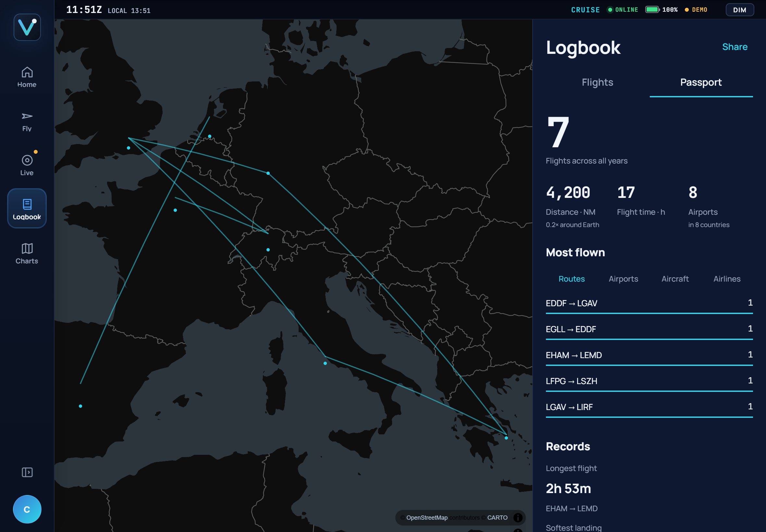This screenshot has width=766, height=532.
Task: Click the Amsterdam airport dot on map
Action: coord(209,136)
